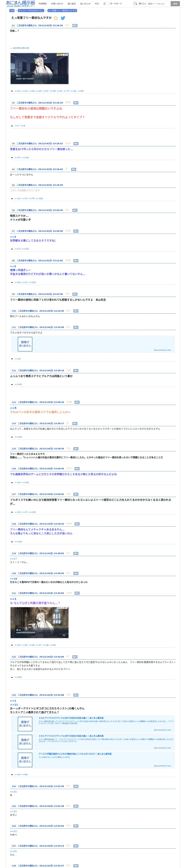Click the >>16 anchor in post 20

point(13,579)
